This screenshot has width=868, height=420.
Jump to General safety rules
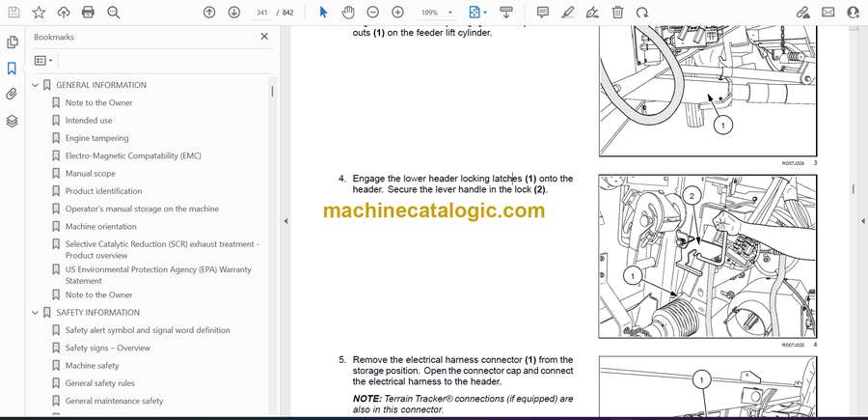pos(100,383)
